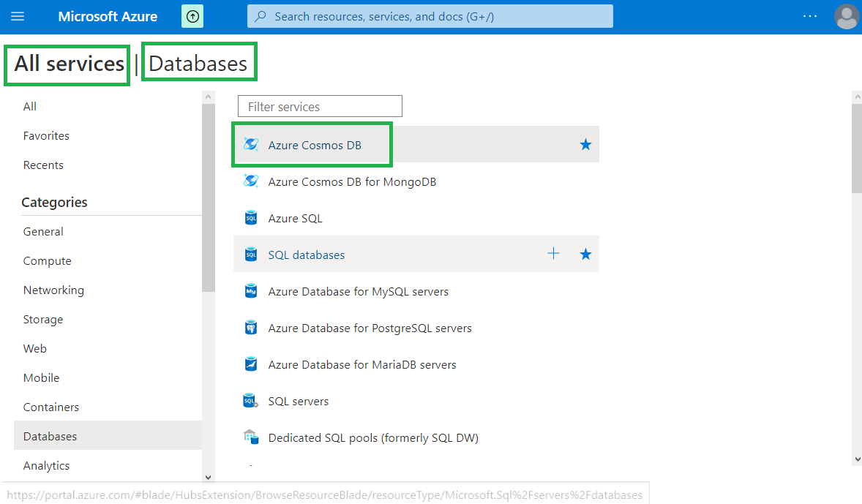
Task: Open Azure Database for MySQL servers
Action: point(358,291)
